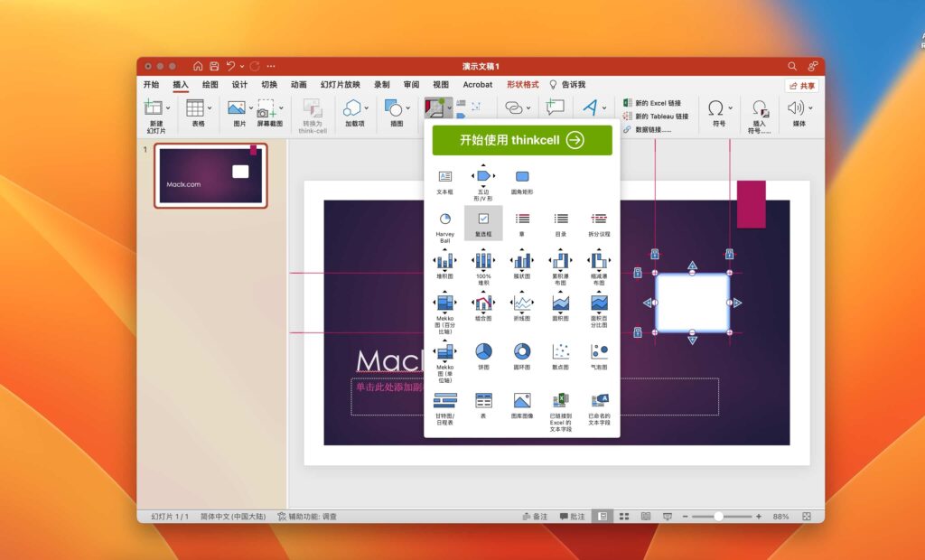The height and width of the screenshot is (560, 925).
Task: Click the 开始使用 thinkcell green button
Action: 521,140
